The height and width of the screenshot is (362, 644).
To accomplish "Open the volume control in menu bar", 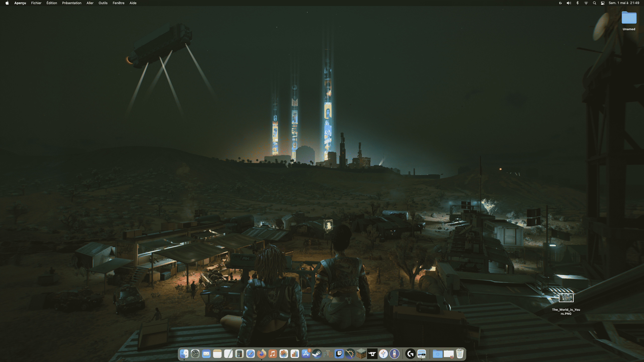I will click(569, 3).
